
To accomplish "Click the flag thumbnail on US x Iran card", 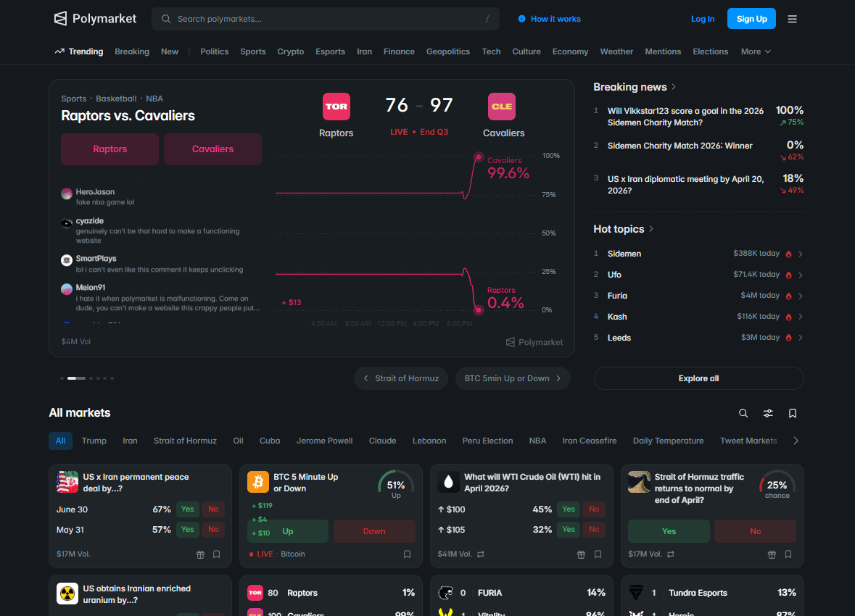I will [67, 482].
